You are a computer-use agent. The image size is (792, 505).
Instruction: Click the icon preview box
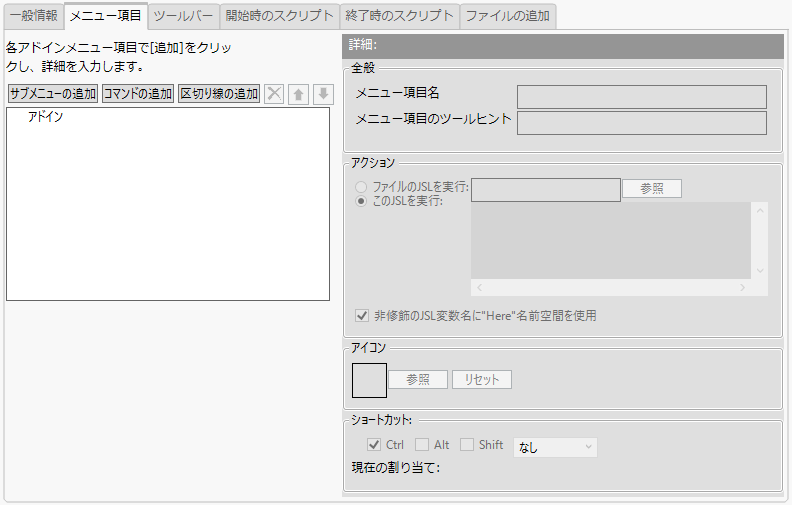(369, 380)
